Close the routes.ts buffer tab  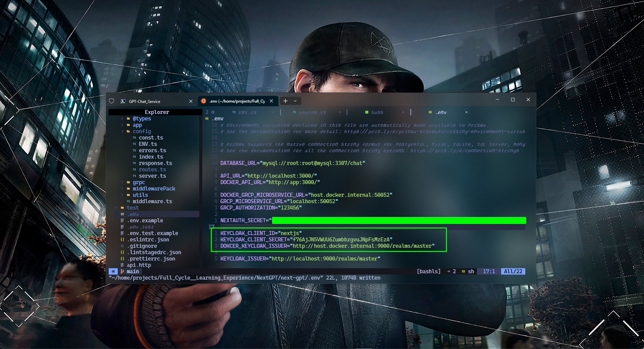340,112
